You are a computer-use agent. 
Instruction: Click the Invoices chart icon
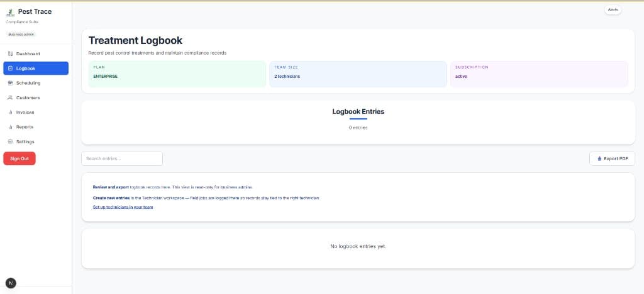(x=11, y=112)
